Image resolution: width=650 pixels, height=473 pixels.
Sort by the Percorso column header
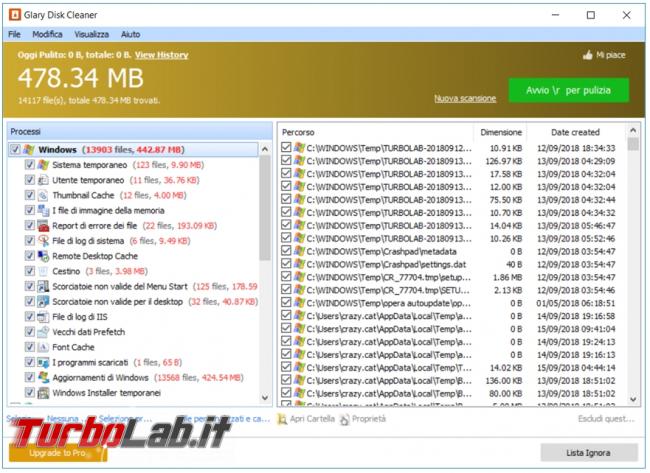click(x=376, y=132)
